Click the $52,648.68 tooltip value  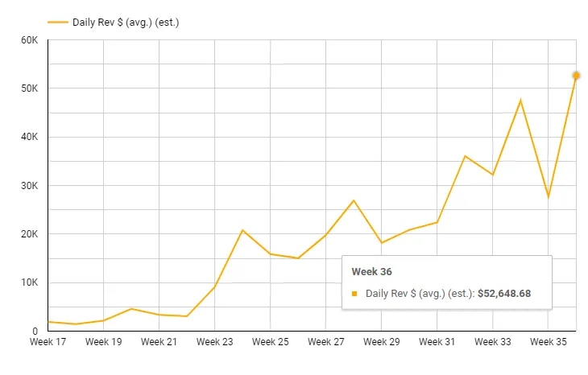click(x=504, y=294)
